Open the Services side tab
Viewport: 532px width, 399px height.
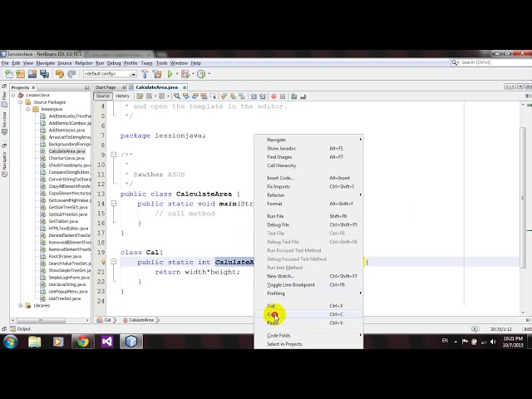tap(4, 124)
